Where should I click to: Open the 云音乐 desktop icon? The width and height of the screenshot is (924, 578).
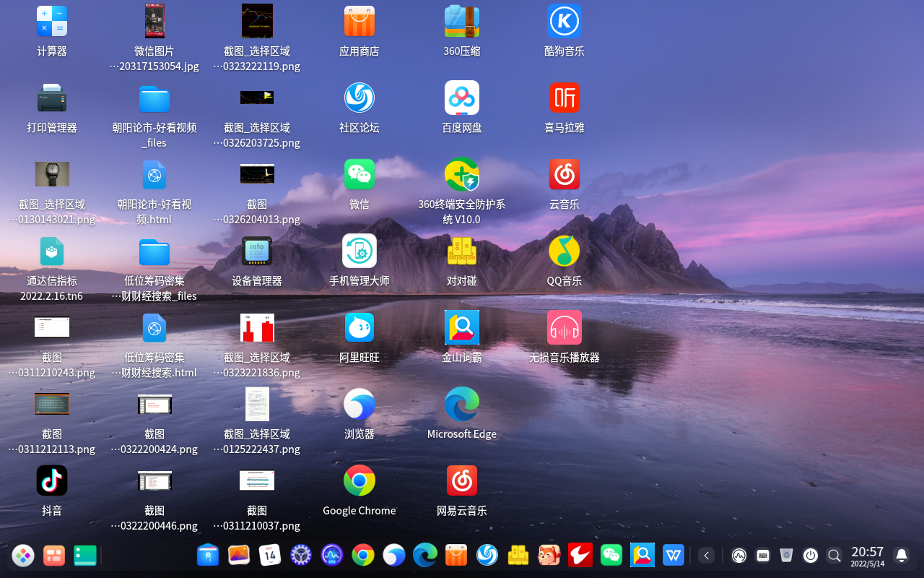[x=565, y=175]
